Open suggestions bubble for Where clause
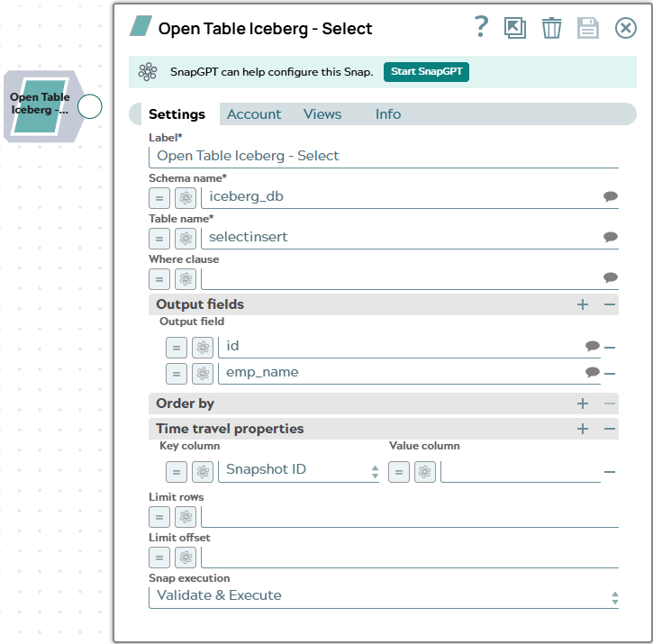The height and width of the screenshot is (644, 653). (x=610, y=277)
